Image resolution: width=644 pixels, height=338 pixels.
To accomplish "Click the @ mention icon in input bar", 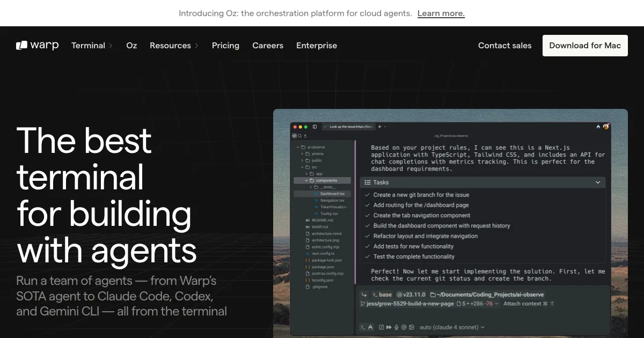I will 404,327.
